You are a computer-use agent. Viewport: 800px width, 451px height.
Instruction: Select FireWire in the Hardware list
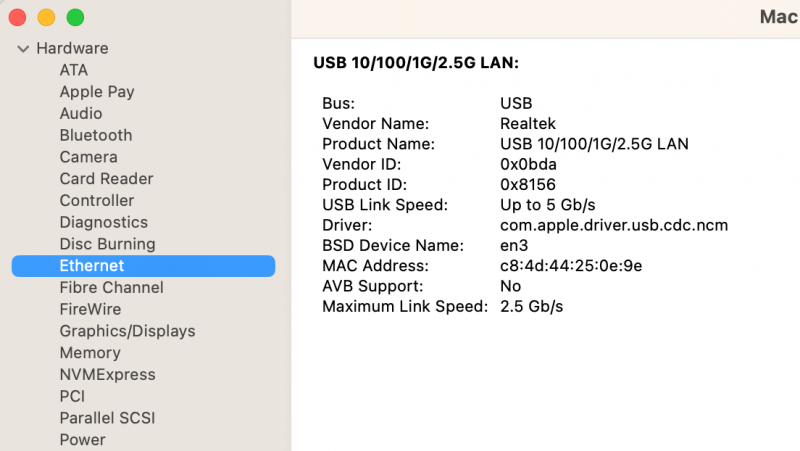(90, 309)
